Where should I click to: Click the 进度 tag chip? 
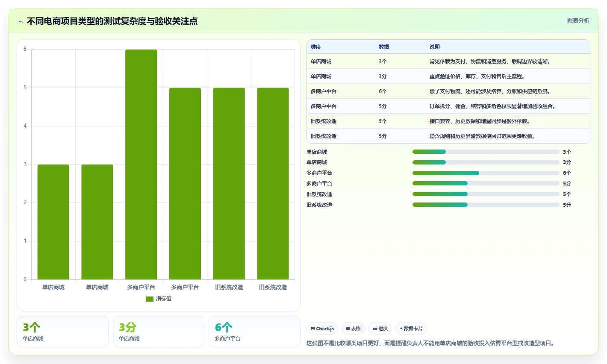pos(380,329)
